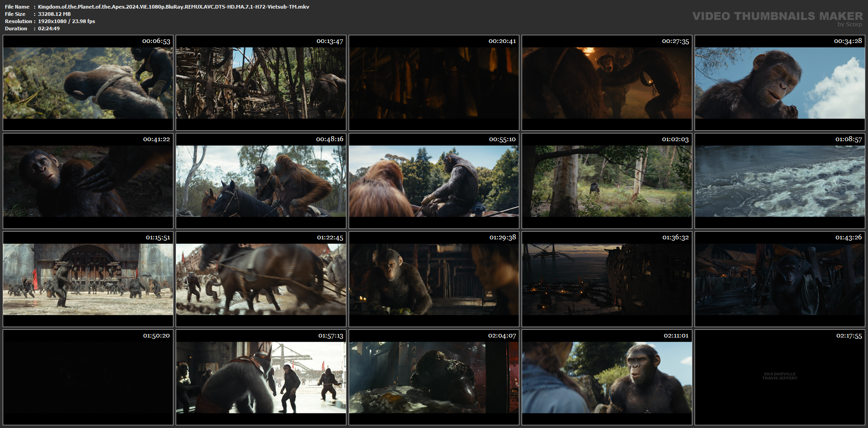Open the thumbnail at 00:27:35
Viewport: 868px width, 428px height.
click(x=607, y=83)
